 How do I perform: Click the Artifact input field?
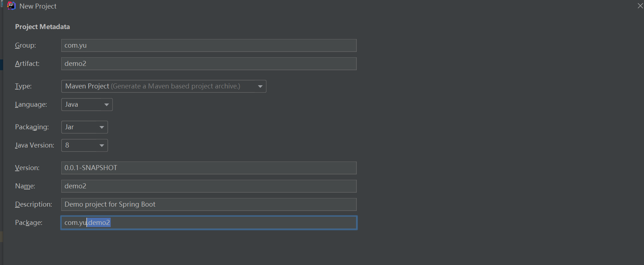(x=209, y=64)
